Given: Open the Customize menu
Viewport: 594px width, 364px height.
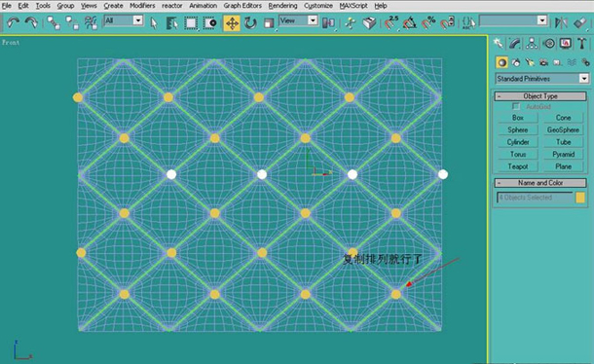Looking at the screenshot, I should tap(318, 6).
